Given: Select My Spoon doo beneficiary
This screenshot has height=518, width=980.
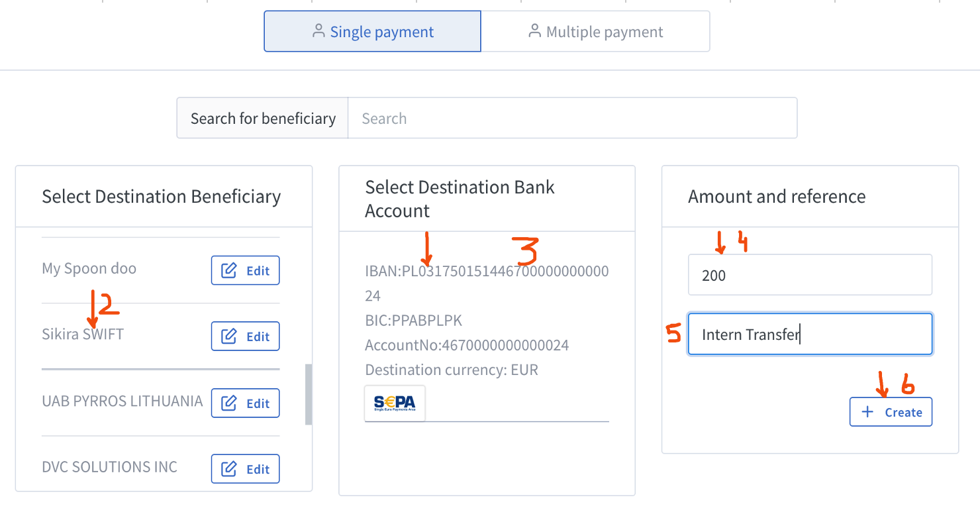Looking at the screenshot, I should pyautogui.click(x=89, y=269).
